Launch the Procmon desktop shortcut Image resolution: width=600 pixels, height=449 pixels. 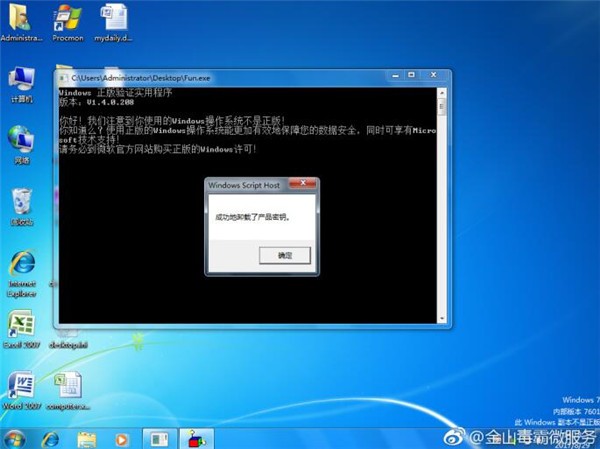tap(67, 22)
